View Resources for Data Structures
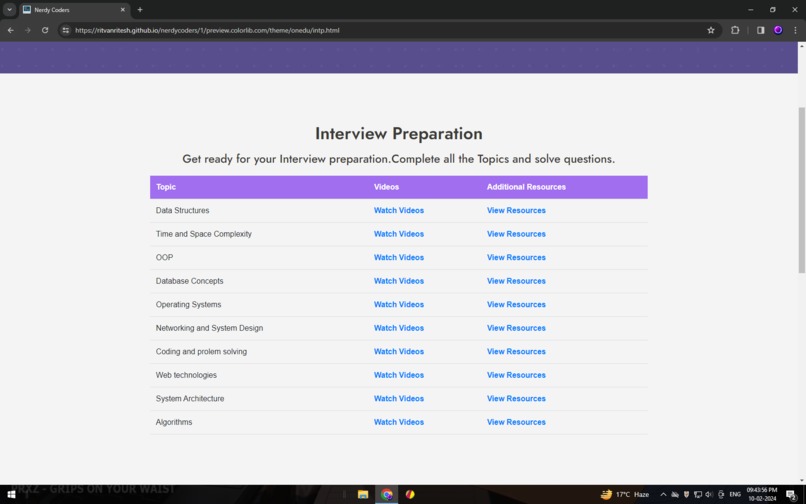 click(516, 210)
